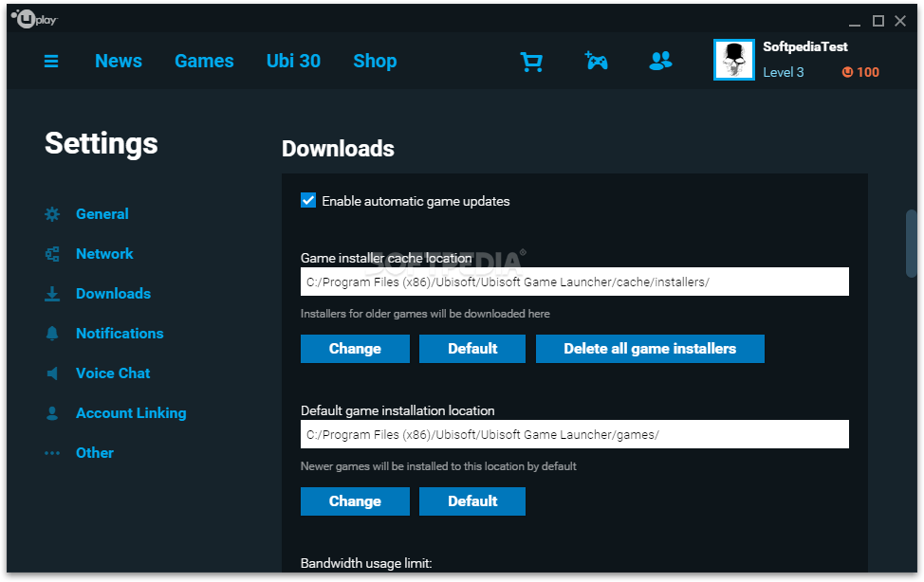Image resolution: width=924 pixels, height=582 pixels.
Task: Click the Other three-dots icon
Action: 52,453
